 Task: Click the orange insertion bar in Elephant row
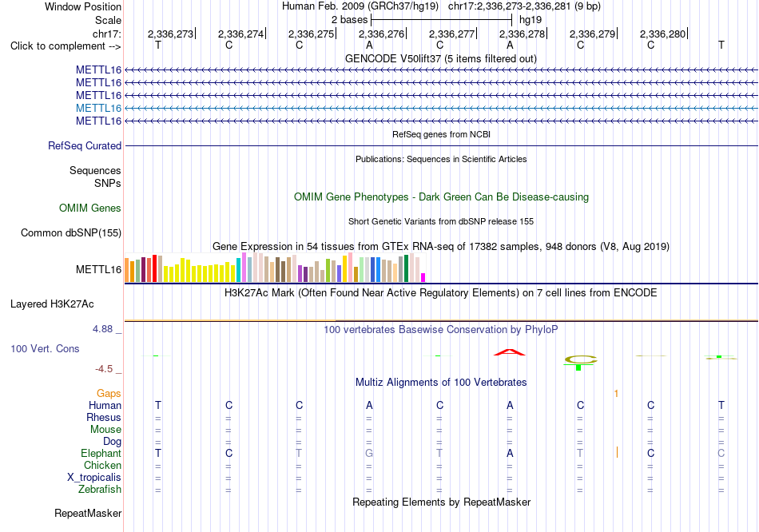coord(617,453)
